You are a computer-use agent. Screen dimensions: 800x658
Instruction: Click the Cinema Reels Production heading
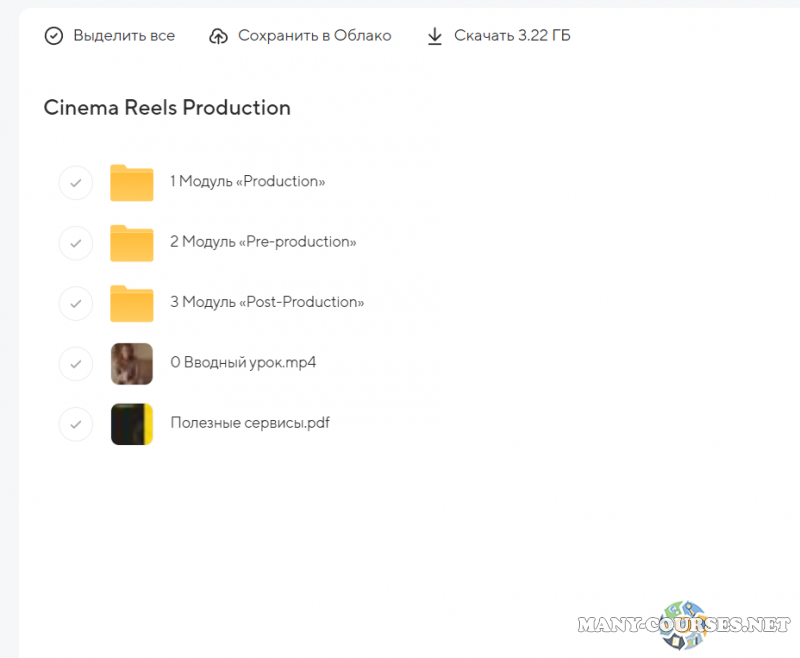coord(167,108)
